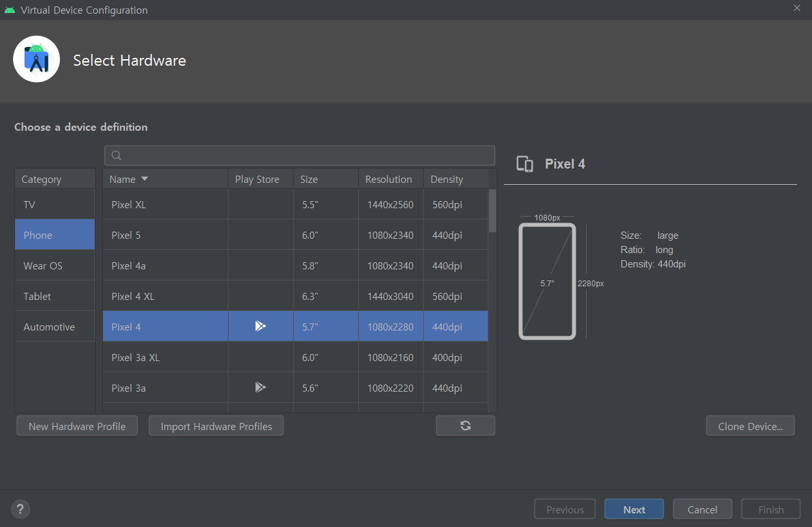The image size is (812, 527).
Task: Click the 1080x2160 resolution cell
Action: coord(391,357)
